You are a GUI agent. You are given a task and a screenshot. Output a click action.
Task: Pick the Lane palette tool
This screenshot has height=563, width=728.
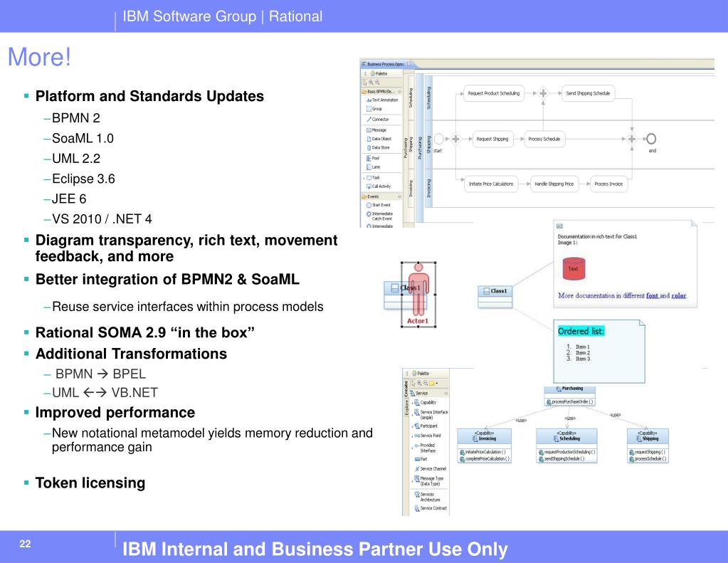(374, 167)
